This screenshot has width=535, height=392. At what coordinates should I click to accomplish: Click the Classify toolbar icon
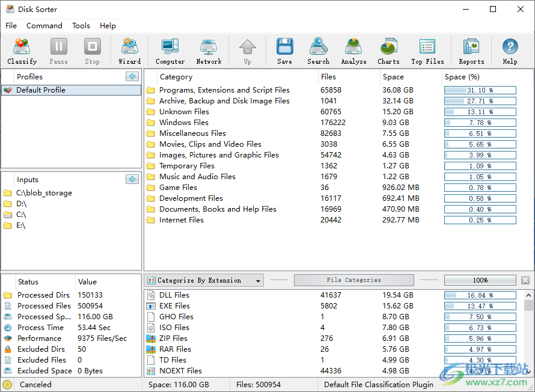[x=22, y=51]
